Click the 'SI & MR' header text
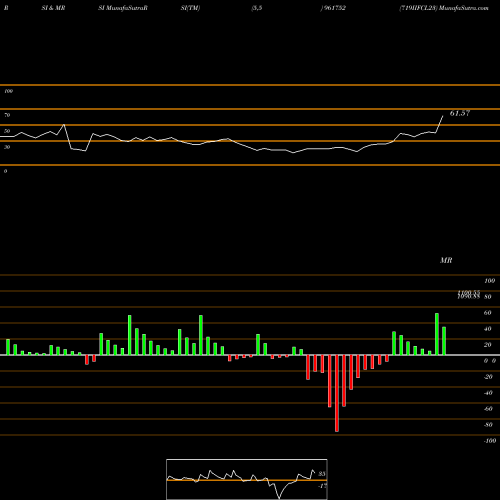Viewport: 500px width, 500px height. [53, 8]
